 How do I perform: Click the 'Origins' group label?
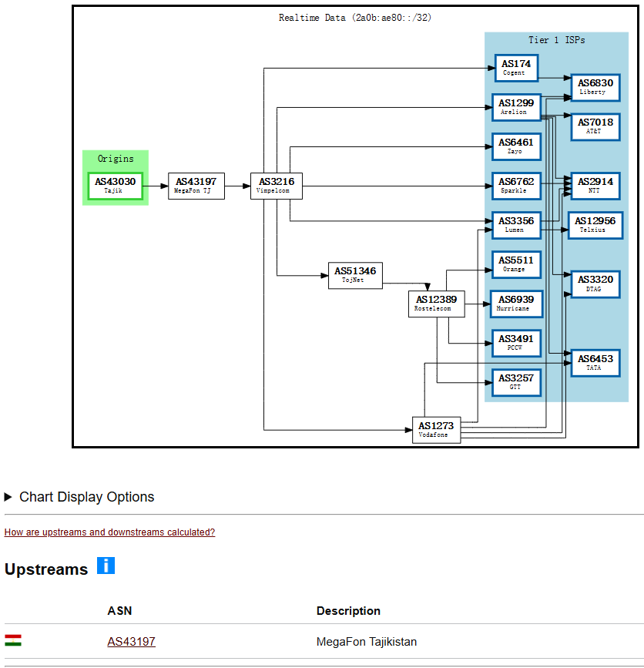[x=116, y=159]
